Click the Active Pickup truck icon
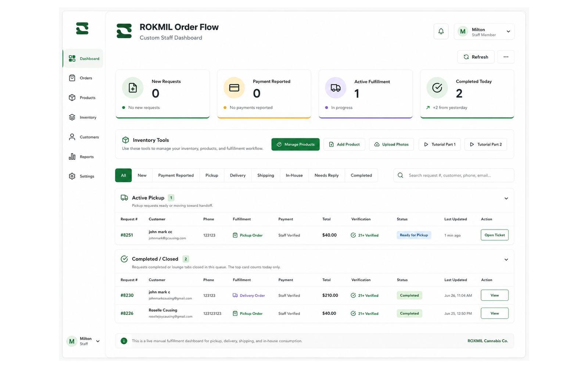 tap(124, 198)
